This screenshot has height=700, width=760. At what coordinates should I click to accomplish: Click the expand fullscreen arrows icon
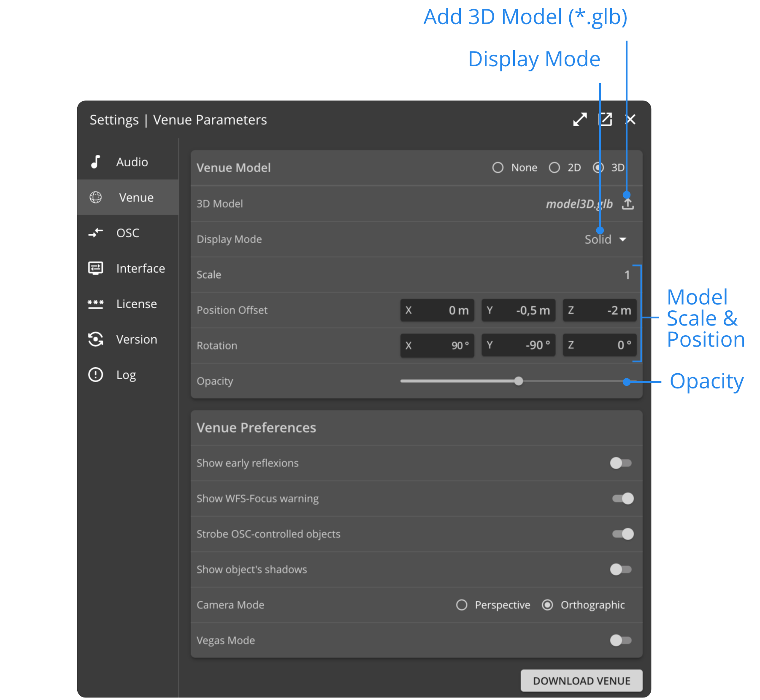click(x=580, y=119)
